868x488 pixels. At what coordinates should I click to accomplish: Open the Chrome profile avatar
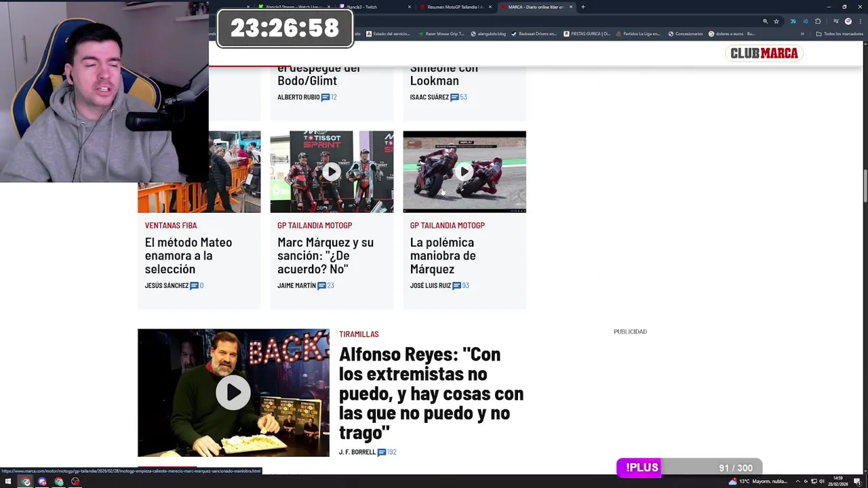click(x=848, y=21)
